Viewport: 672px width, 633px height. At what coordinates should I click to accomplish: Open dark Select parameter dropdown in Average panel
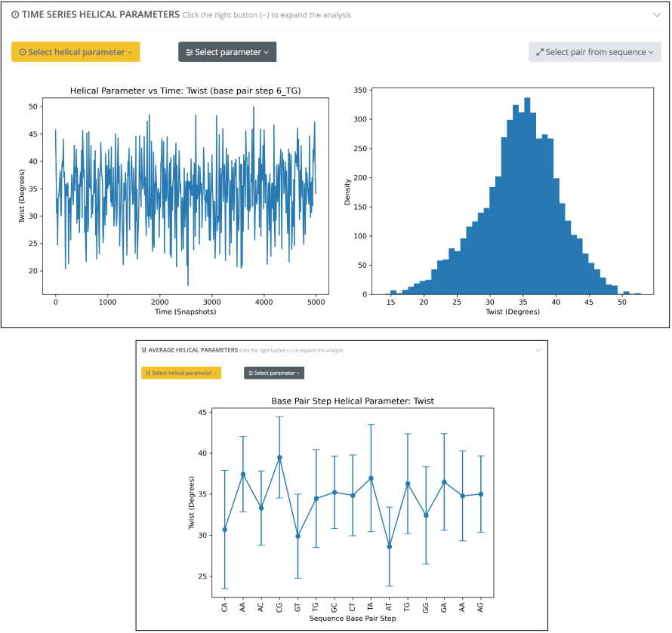click(274, 373)
